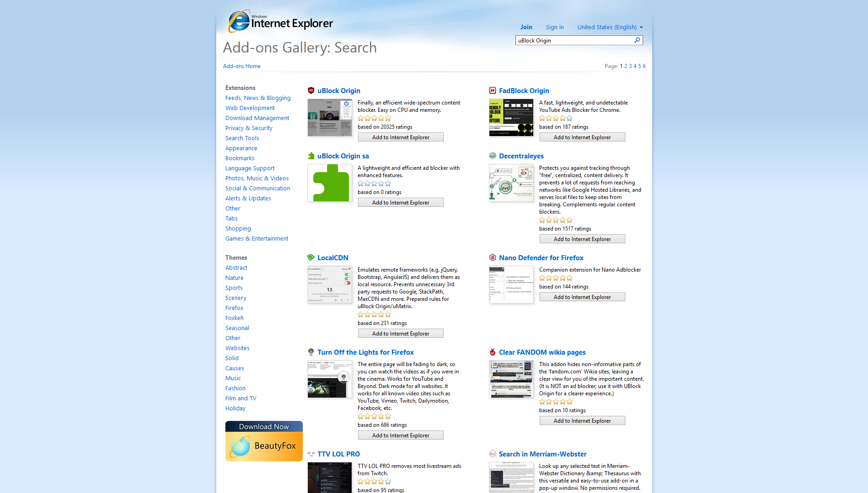Open the Language Support category

point(250,168)
